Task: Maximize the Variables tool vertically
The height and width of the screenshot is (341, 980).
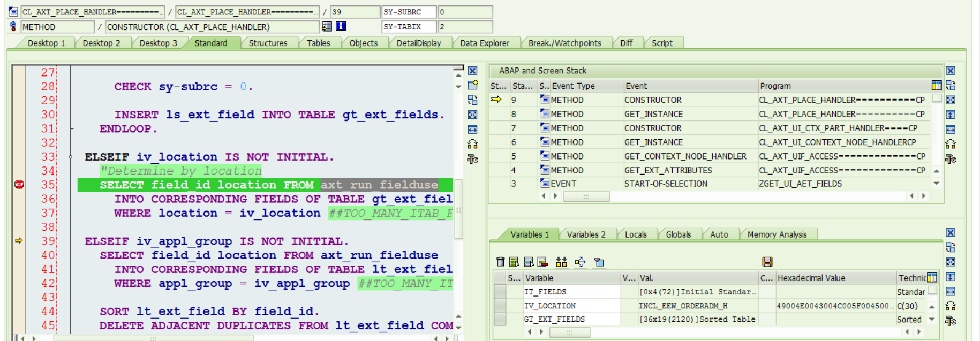Action: click(x=950, y=277)
